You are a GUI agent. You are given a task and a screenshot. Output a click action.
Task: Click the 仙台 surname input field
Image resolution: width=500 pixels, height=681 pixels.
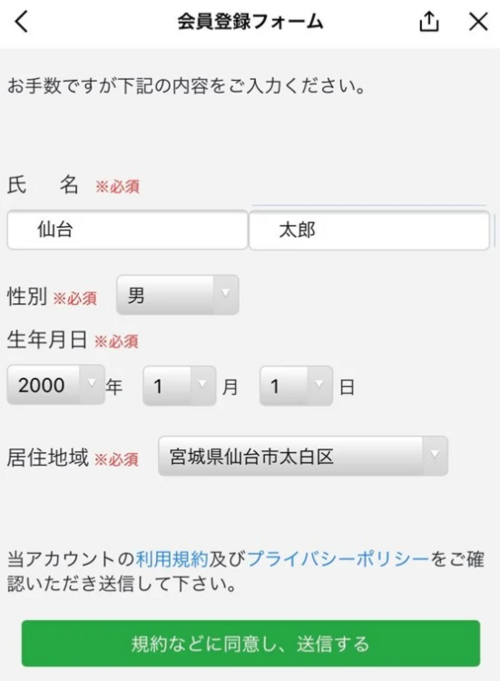pyautogui.click(x=127, y=230)
